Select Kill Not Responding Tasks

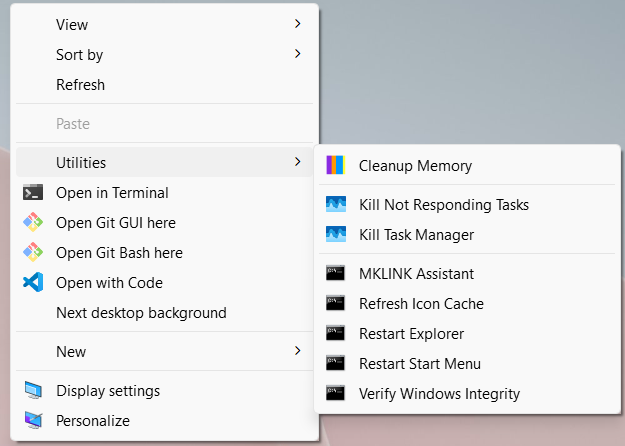467,204
